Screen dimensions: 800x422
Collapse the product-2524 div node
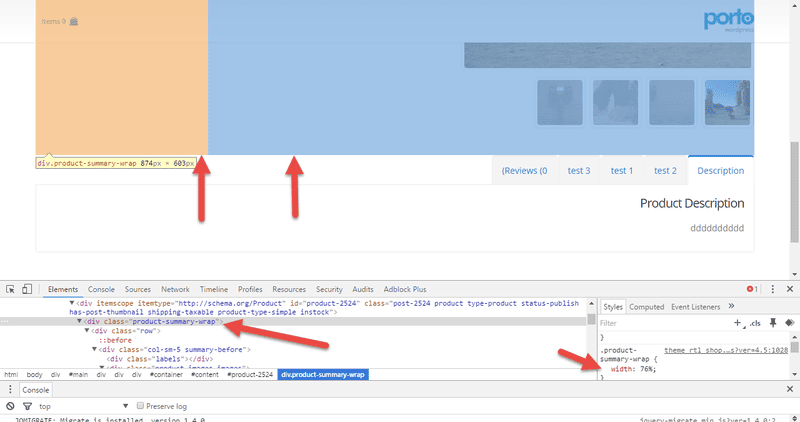71,303
